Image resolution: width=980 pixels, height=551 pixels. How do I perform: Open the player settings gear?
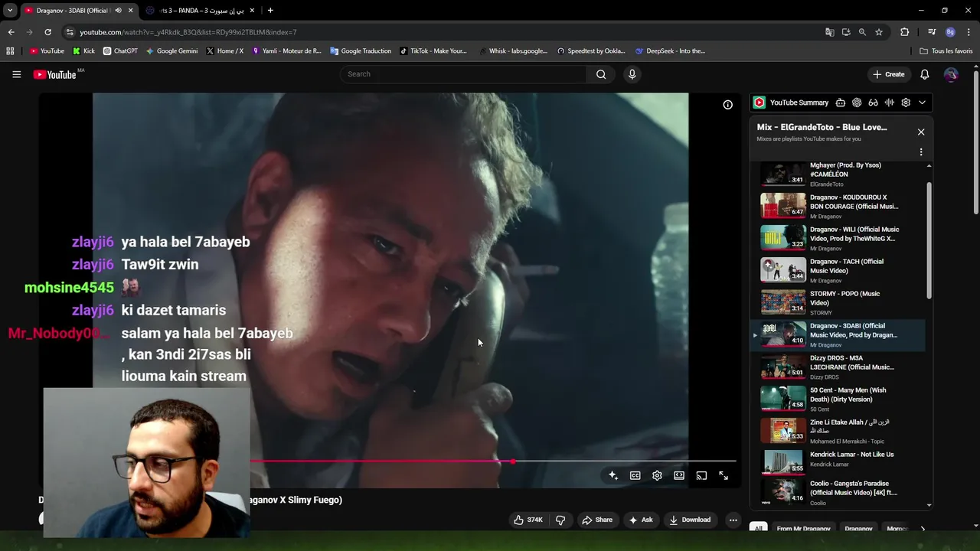point(657,475)
